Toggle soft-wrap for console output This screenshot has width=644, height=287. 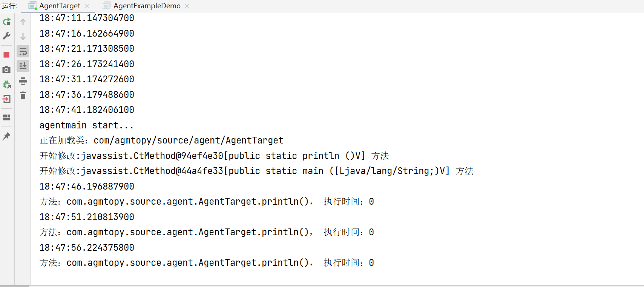[23, 51]
